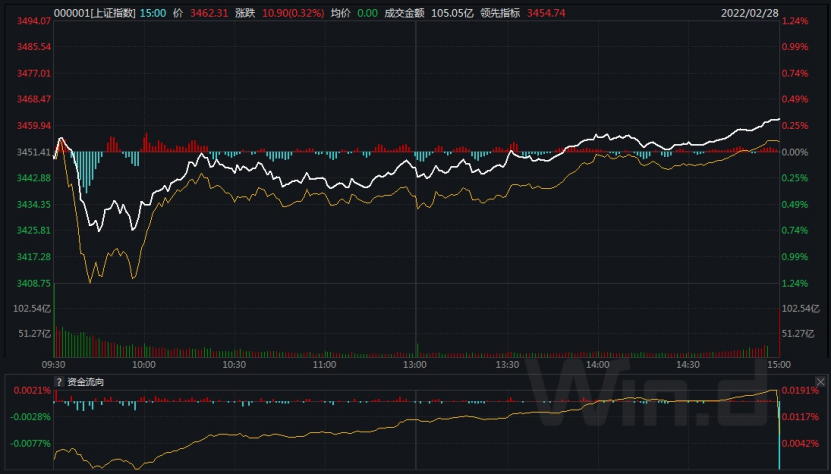Image resolution: width=831 pixels, height=475 pixels.
Task: Click the 14:30 time axis marker
Action: click(x=688, y=365)
